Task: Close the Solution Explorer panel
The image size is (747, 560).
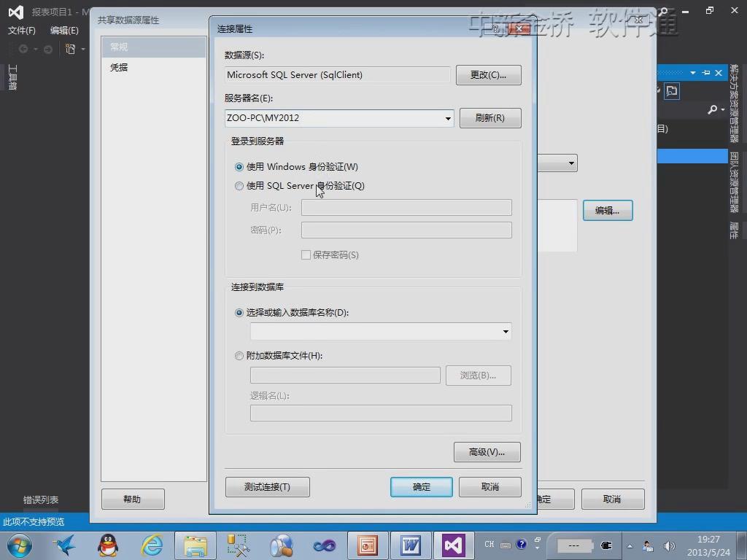Action: (719, 72)
